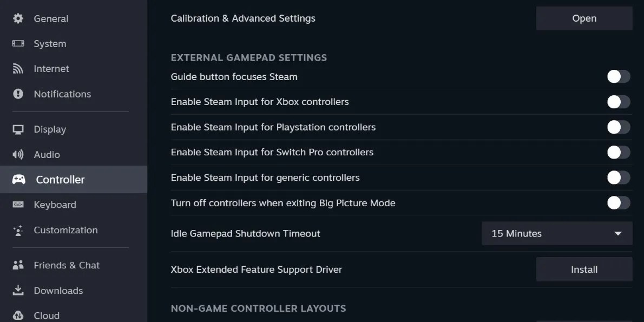Click the Internet feed icon
This screenshot has width=644, height=322.
tap(18, 69)
